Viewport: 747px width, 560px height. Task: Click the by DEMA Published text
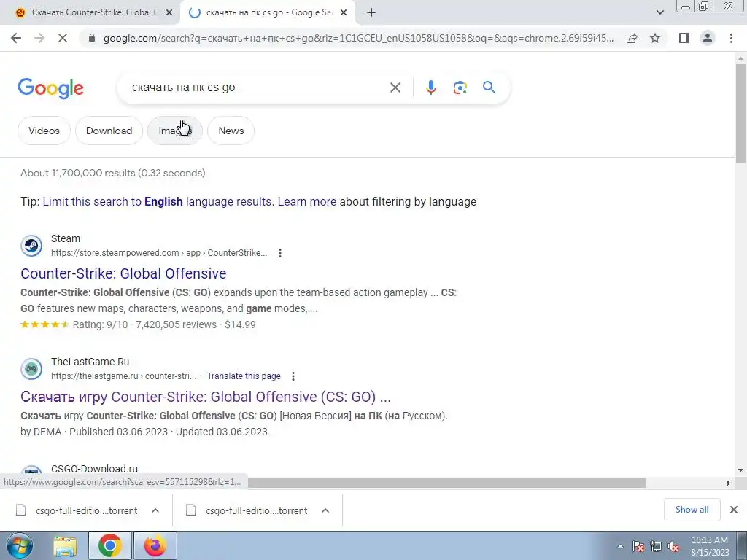(145, 432)
